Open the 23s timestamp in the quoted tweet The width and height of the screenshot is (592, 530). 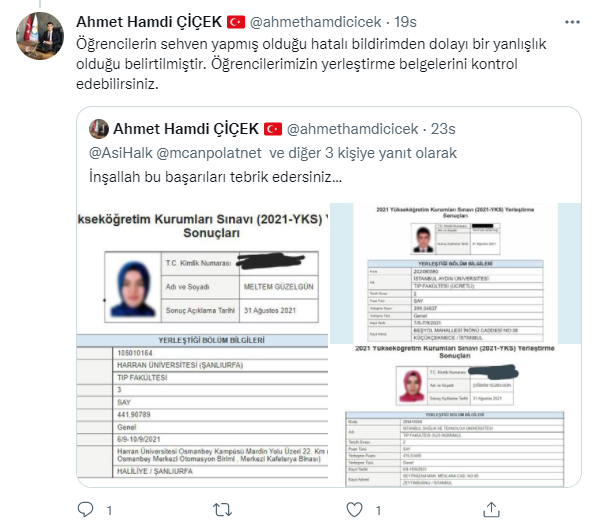[x=443, y=129]
